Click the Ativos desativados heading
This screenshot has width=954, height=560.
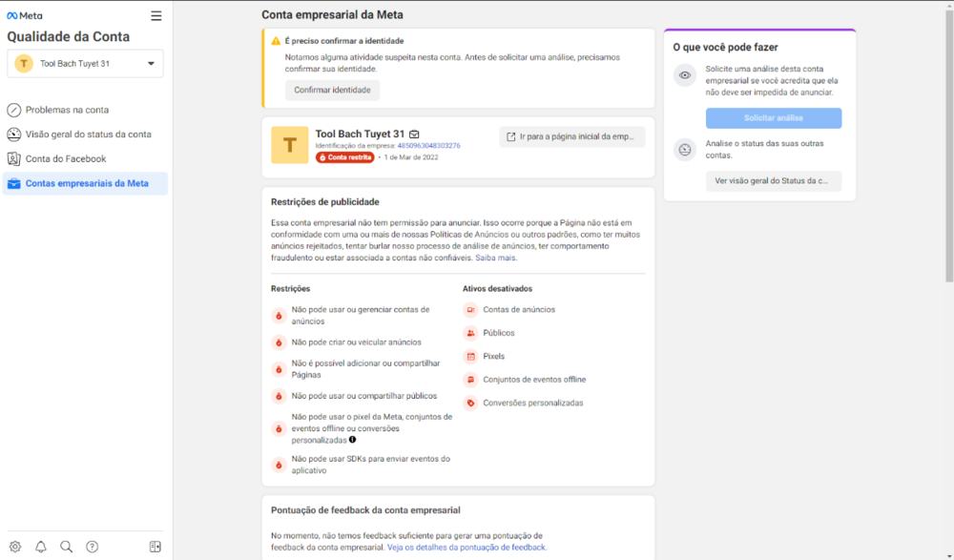pyautogui.click(x=497, y=288)
